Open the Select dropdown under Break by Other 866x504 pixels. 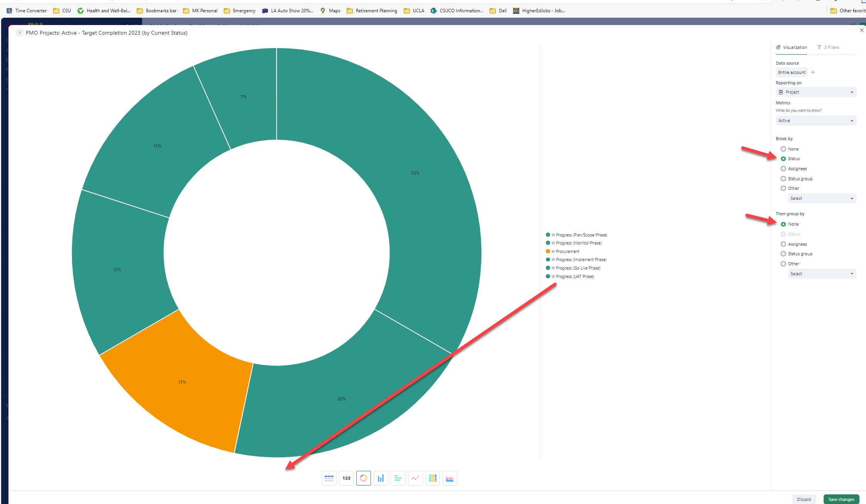822,198
